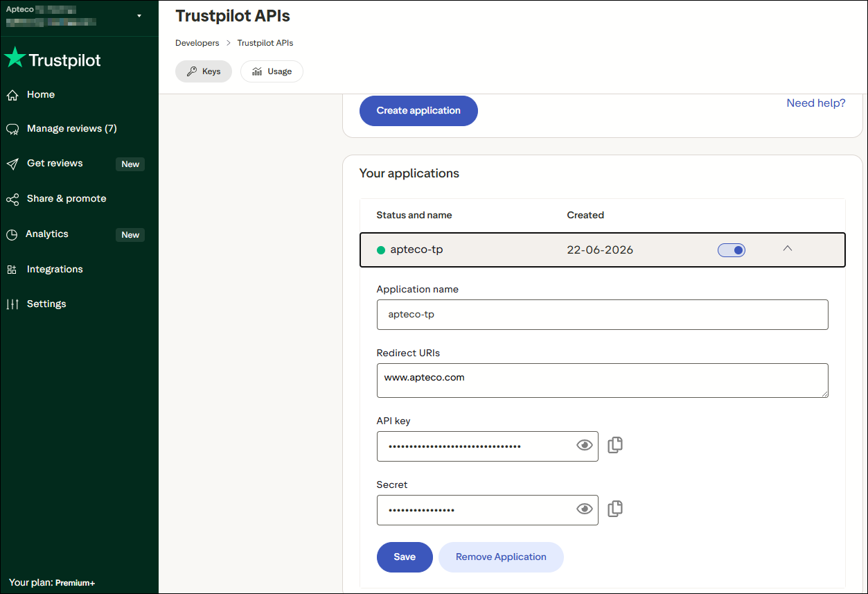Image resolution: width=868 pixels, height=594 pixels.
Task: Click the Your plan: Premium+ text
Action: 52,583
